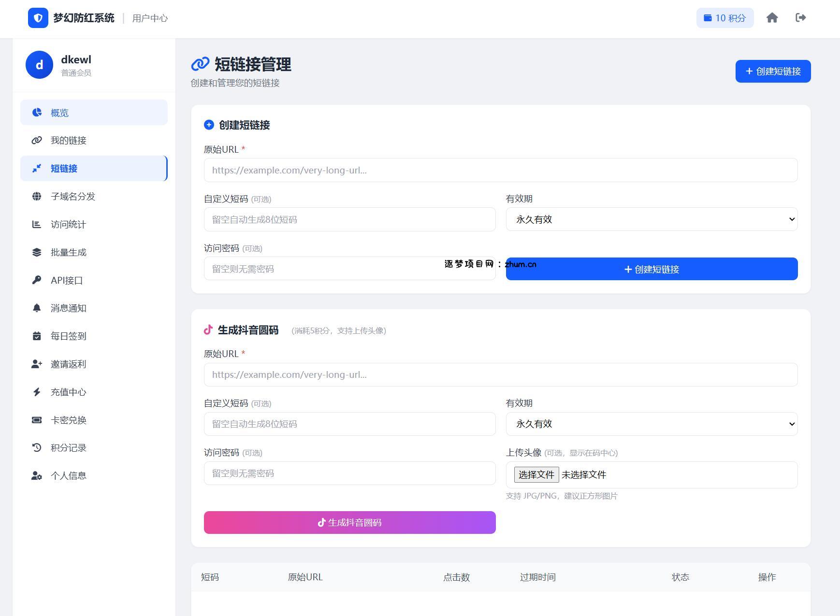Expand 有效期 dropdown in 创建短链接 form

pos(652,219)
